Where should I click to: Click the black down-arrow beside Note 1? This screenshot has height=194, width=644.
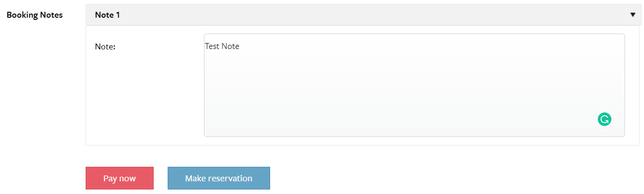(x=633, y=15)
